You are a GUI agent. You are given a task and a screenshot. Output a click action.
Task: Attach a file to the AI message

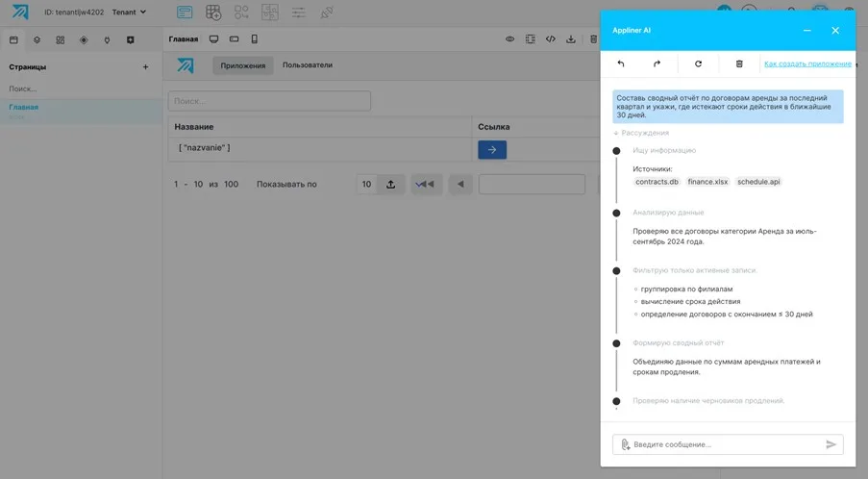[x=625, y=444]
